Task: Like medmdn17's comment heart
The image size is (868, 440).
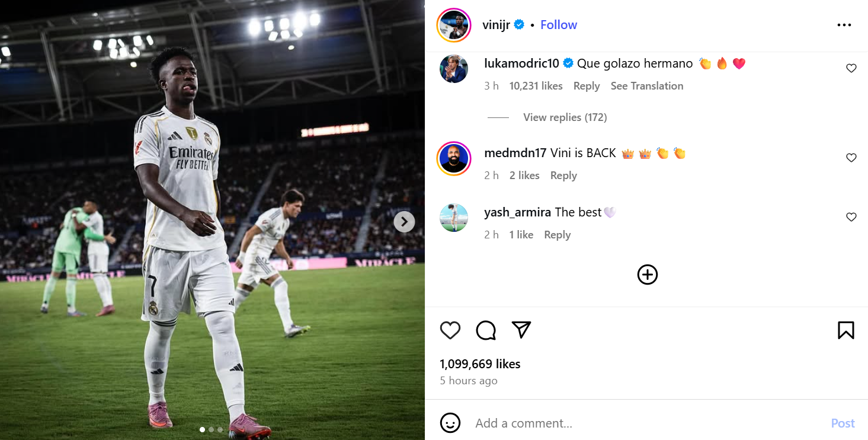Action: pyautogui.click(x=851, y=158)
